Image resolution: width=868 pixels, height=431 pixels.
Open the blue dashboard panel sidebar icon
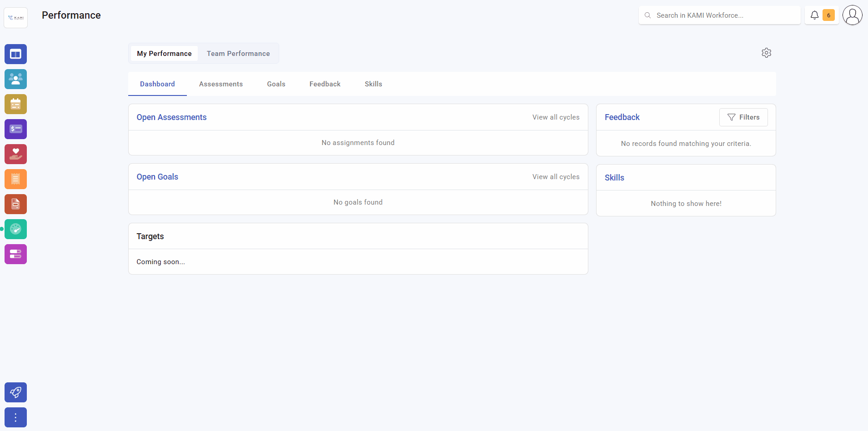click(x=15, y=54)
